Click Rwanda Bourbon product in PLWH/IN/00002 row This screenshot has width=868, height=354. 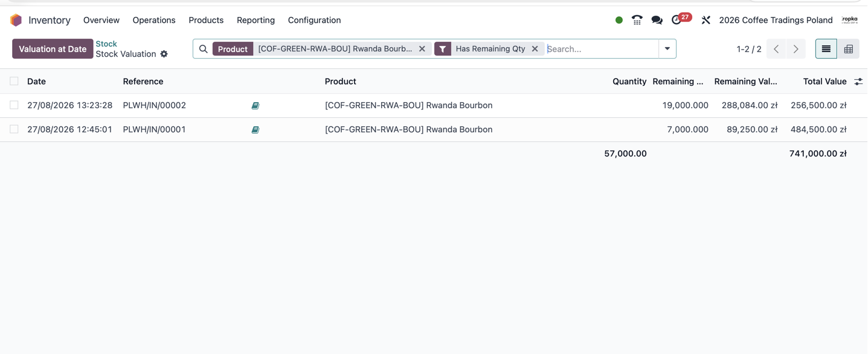coord(409,105)
